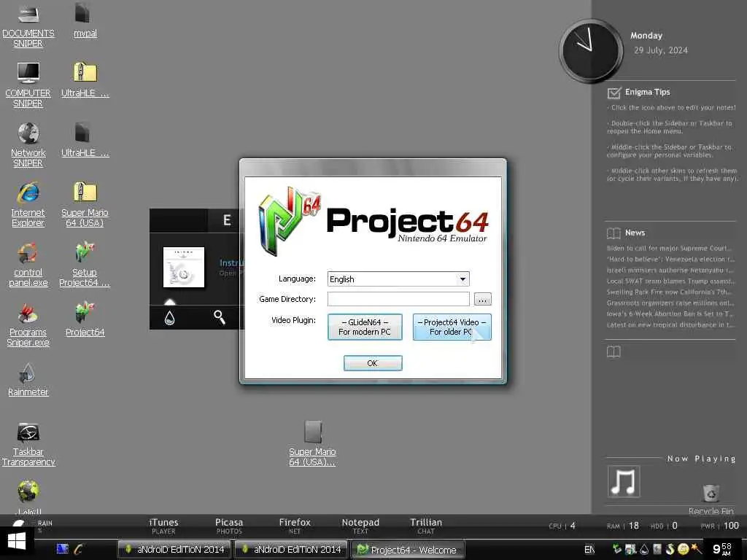Viewport: 747px width, 560px height.
Task: Open the Language dropdown set to English
Action: [398, 279]
